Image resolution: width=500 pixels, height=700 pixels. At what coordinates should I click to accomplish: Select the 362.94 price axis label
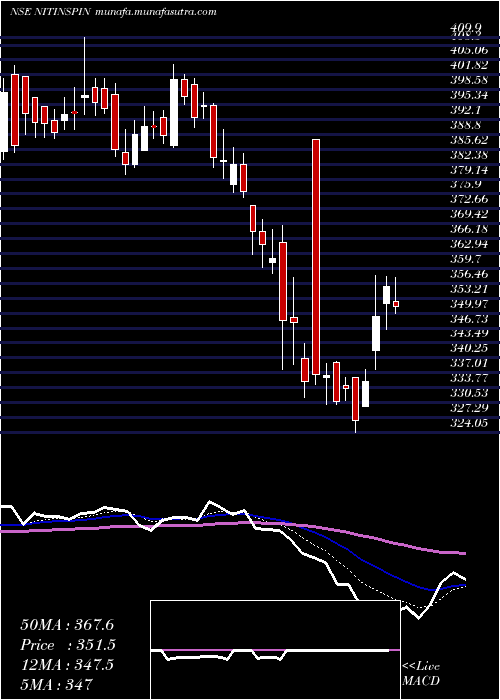coord(469,244)
